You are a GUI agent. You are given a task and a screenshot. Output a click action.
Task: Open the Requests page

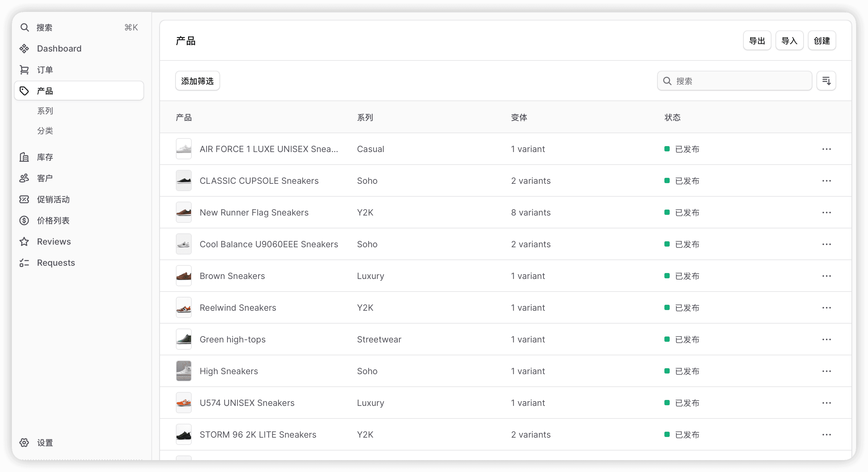pos(56,263)
